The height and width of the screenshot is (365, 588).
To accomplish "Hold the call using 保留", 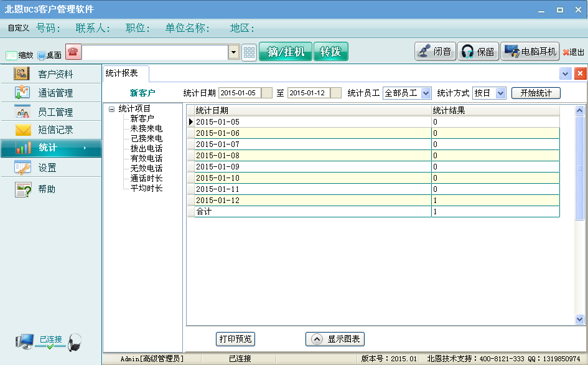I will (x=478, y=51).
